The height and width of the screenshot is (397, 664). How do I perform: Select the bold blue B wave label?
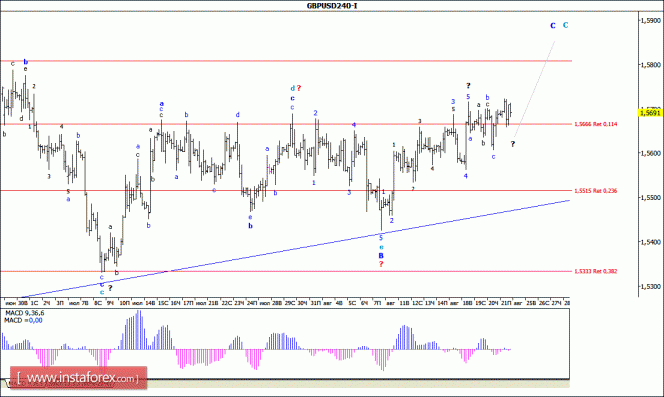click(381, 255)
